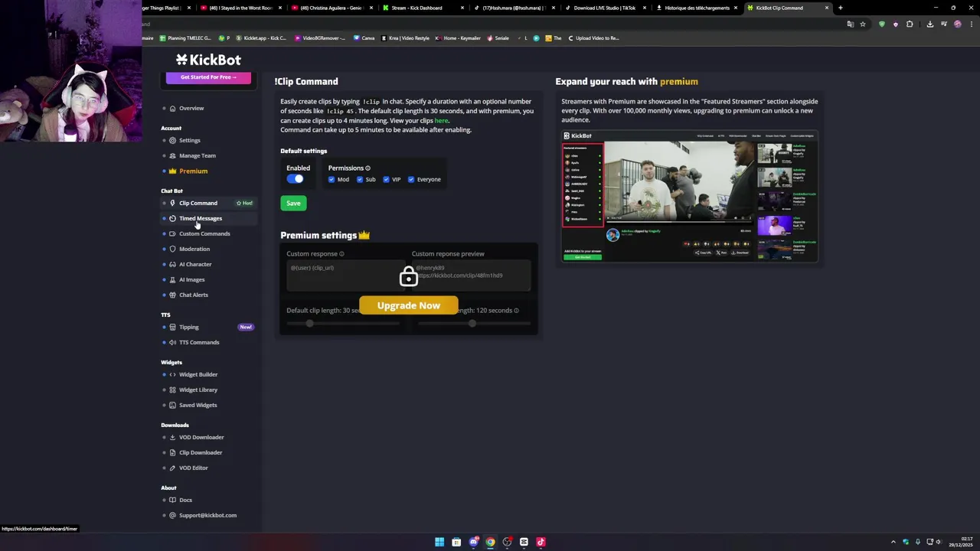
Task: Open AI Character icon in sidebar
Action: 172,264
